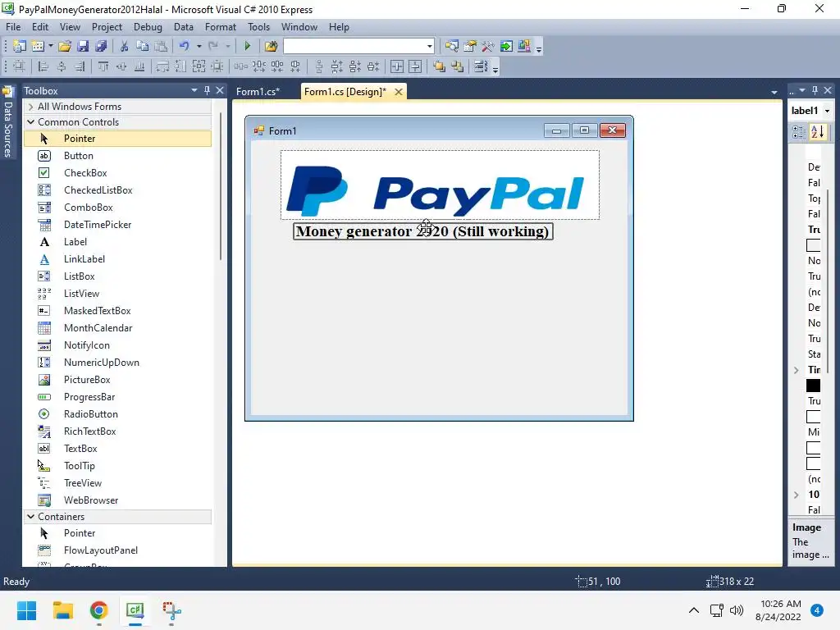The height and width of the screenshot is (630, 840).
Task: Select the Money generator label on the form
Action: (423, 231)
